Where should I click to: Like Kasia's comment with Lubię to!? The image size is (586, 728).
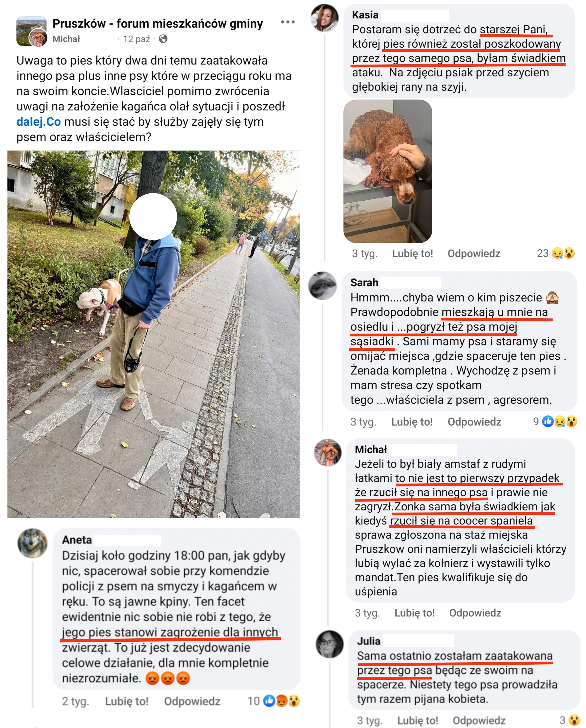(412, 254)
